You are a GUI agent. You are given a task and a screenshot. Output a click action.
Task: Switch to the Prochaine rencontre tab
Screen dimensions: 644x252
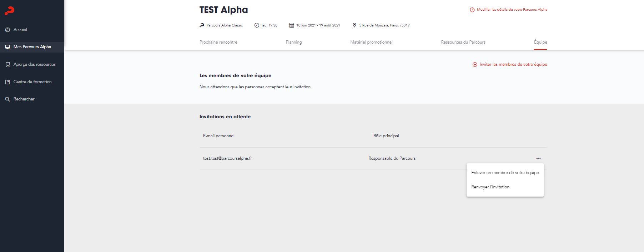tap(218, 42)
